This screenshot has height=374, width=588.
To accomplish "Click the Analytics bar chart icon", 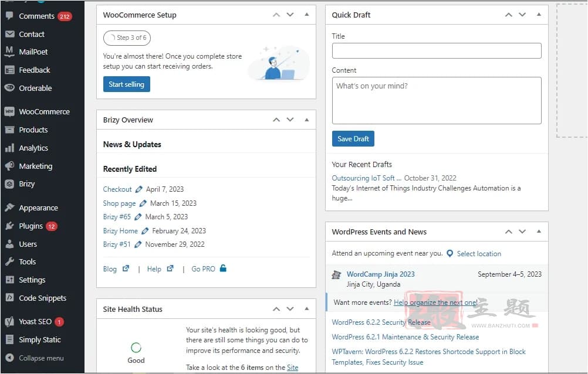I will 9,148.
